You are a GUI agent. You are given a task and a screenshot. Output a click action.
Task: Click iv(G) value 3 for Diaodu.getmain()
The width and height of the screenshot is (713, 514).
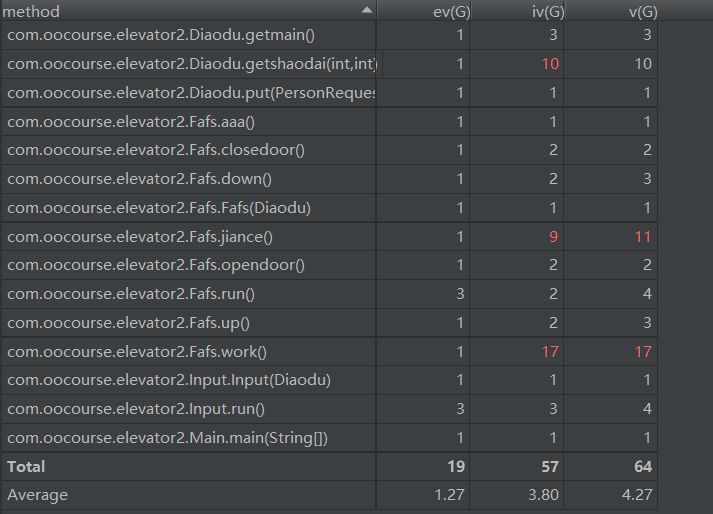tap(553, 35)
